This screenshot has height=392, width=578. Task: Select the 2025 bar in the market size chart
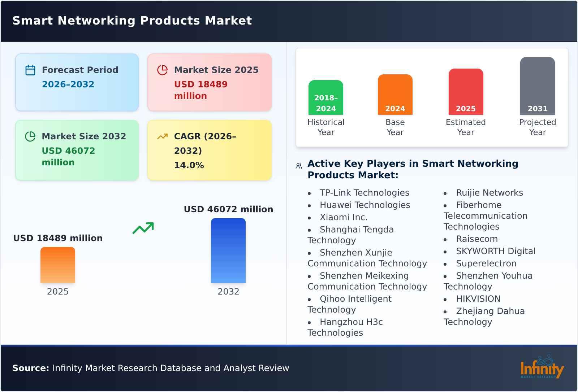point(58,265)
